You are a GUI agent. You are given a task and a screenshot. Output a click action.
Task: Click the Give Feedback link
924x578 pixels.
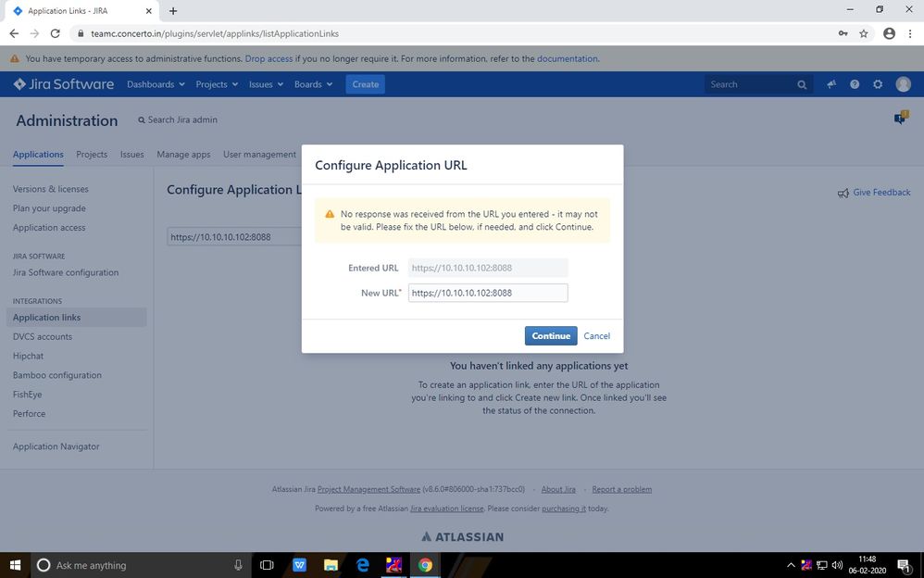point(874,193)
